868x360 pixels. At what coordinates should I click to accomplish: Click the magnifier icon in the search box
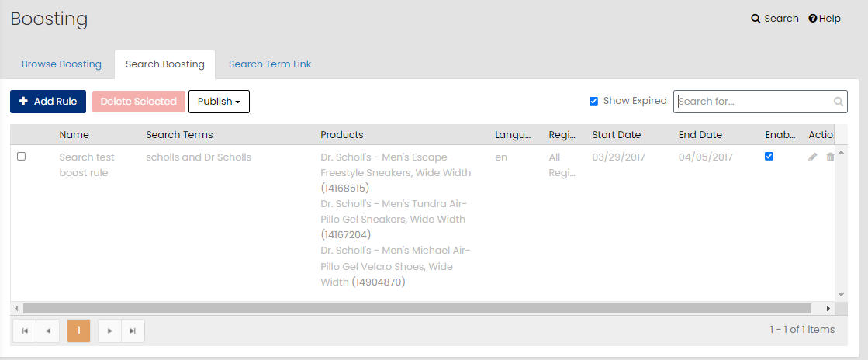click(x=838, y=102)
